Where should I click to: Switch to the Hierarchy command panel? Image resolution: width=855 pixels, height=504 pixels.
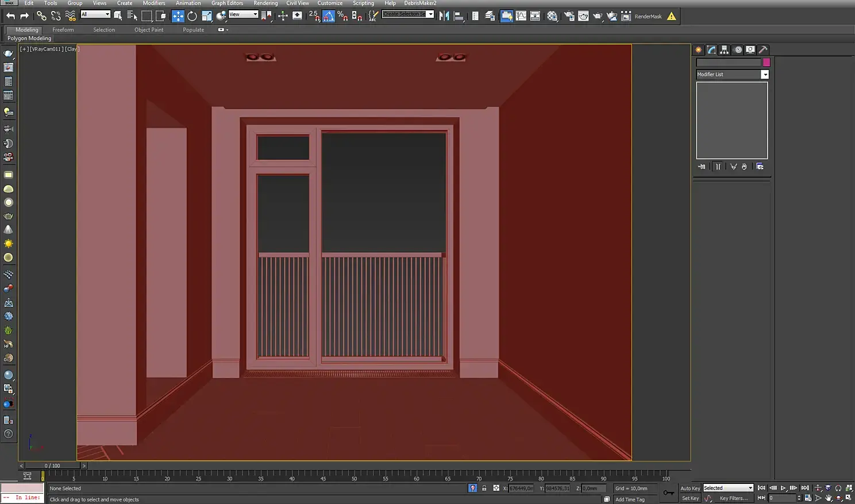tap(724, 50)
